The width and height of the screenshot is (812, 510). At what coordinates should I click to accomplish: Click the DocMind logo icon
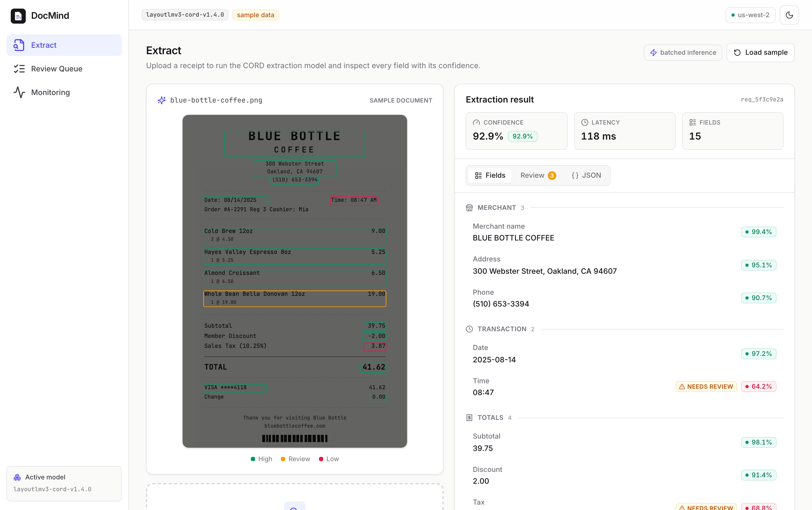click(18, 16)
